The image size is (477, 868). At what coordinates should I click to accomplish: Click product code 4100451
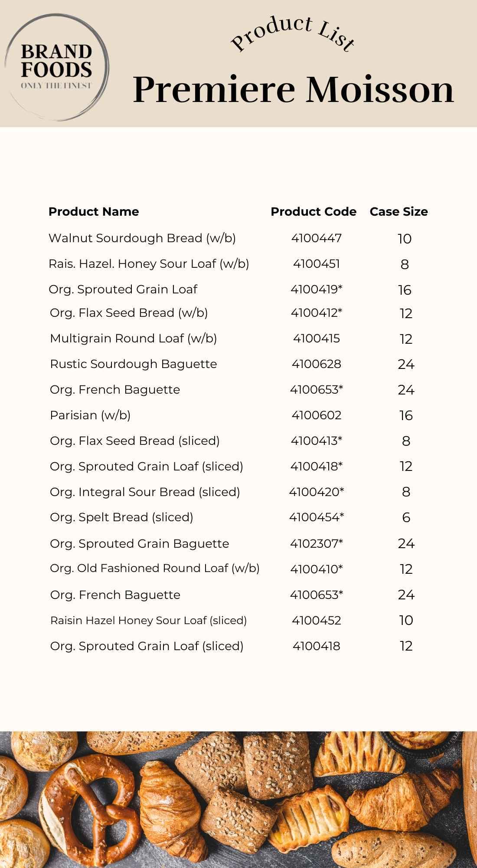317,264
